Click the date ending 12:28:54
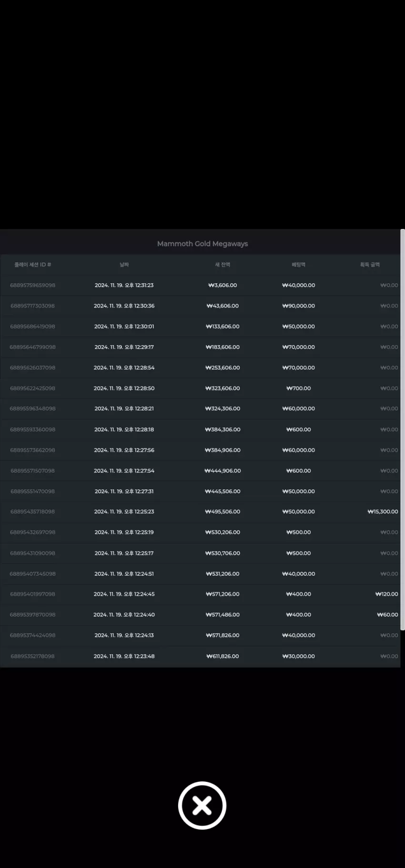Image resolution: width=405 pixels, height=868 pixels. tap(124, 368)
